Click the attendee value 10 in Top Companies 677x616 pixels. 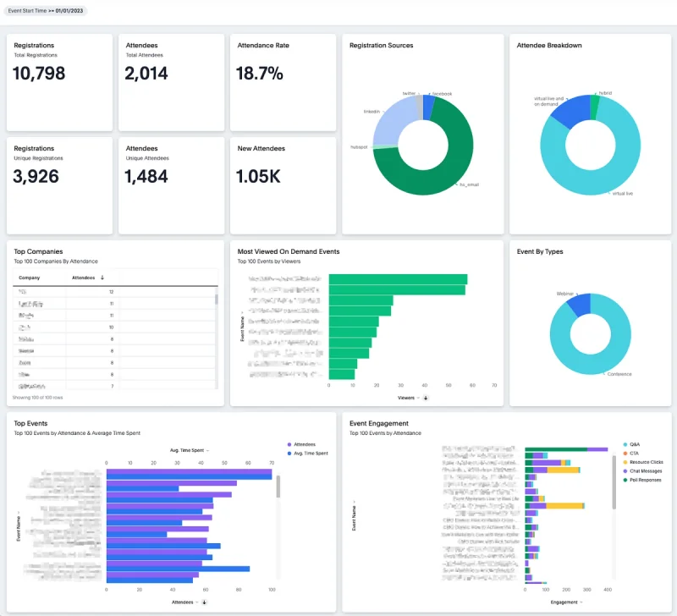111,327
